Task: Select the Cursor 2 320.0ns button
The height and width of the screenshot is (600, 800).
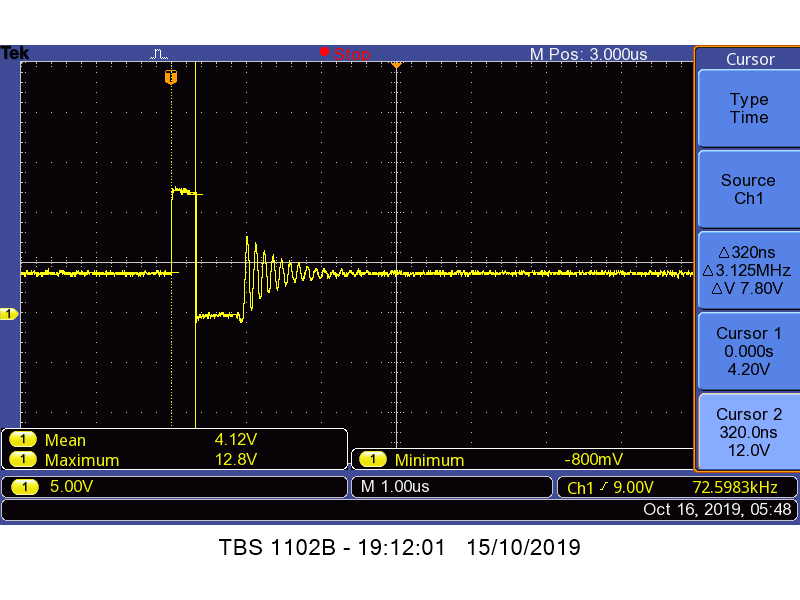Action: point(748,432)
